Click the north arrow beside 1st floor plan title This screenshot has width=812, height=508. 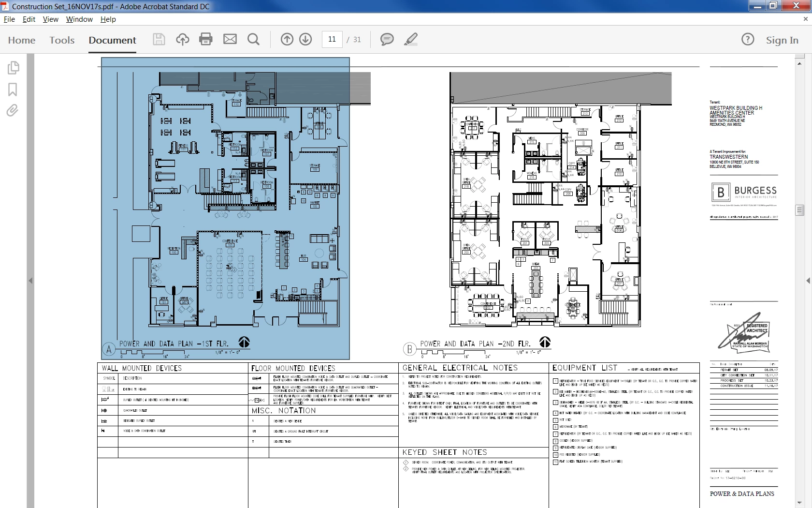[x=244, y=343]
